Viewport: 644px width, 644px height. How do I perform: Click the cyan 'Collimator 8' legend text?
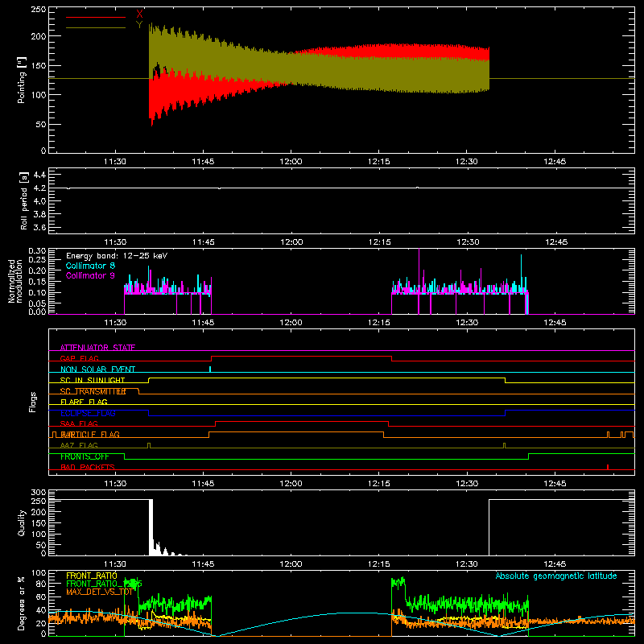click(90, 266)
